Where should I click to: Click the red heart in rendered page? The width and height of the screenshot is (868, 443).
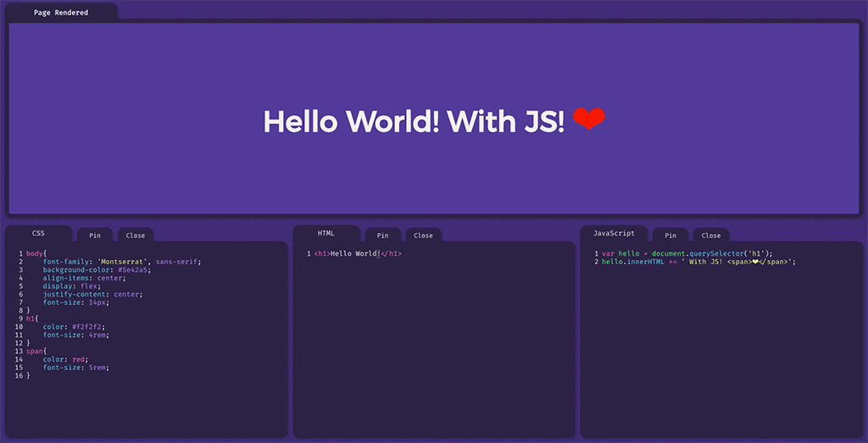click(x=589, y=119)
